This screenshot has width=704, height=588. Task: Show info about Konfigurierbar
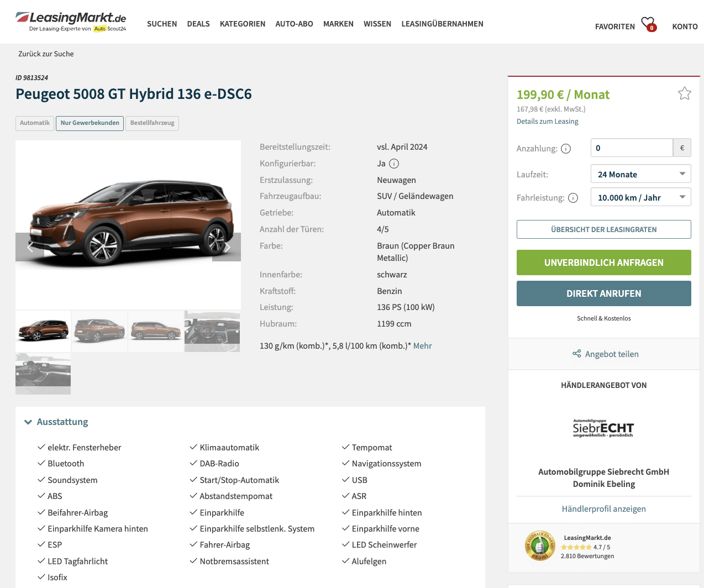coord(394,164)
